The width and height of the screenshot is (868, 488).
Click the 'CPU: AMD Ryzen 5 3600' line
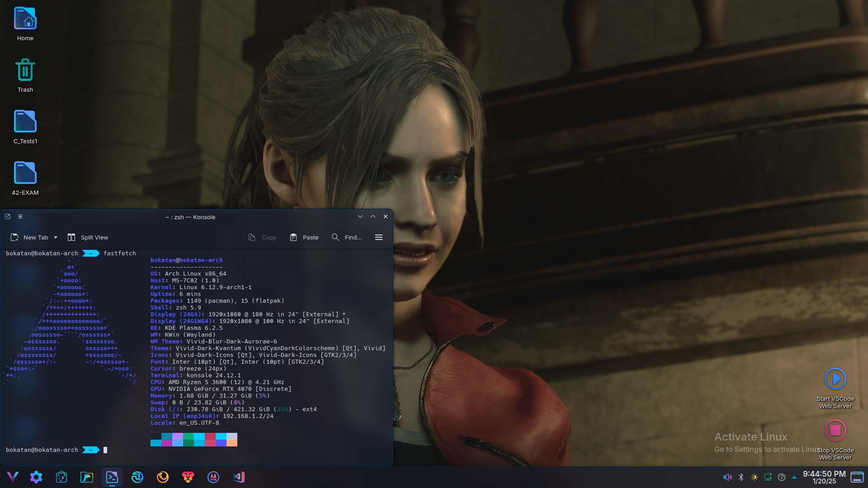coord(217,382)
